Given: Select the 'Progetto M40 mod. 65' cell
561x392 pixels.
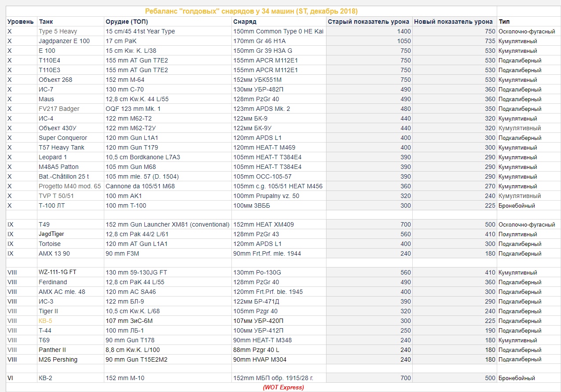Looking at the screenshot, I should click(x=70, y=186).
